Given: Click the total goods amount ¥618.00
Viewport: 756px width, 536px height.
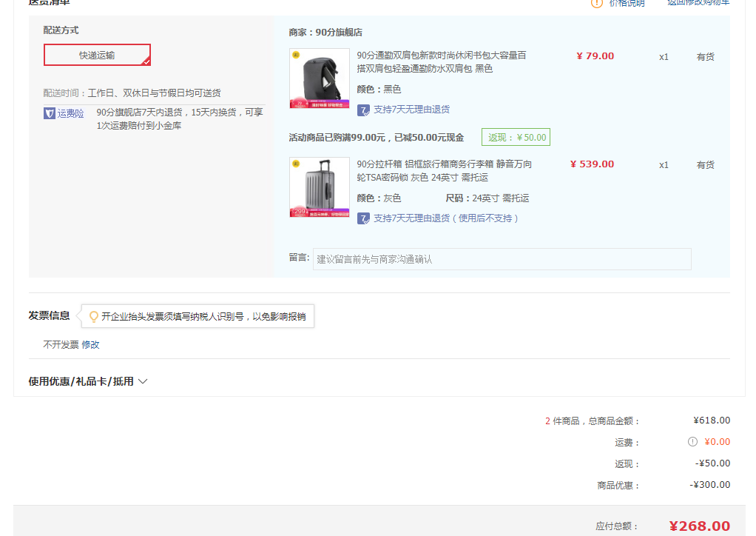Looking at the screenshot, I should click(712, 421).
